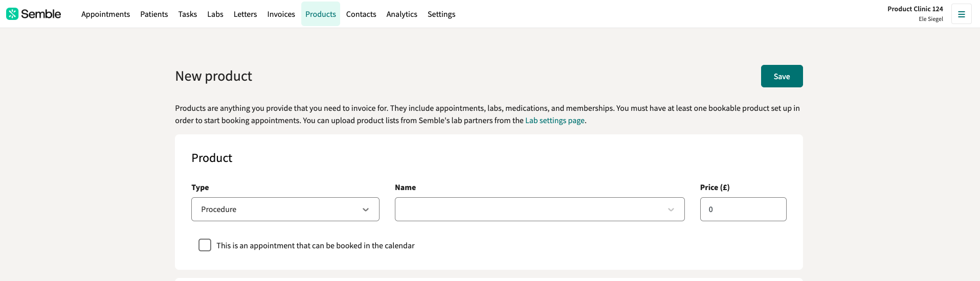980x281 pixels.
Task: Open the Name combo box
Action: pos(540,209)
